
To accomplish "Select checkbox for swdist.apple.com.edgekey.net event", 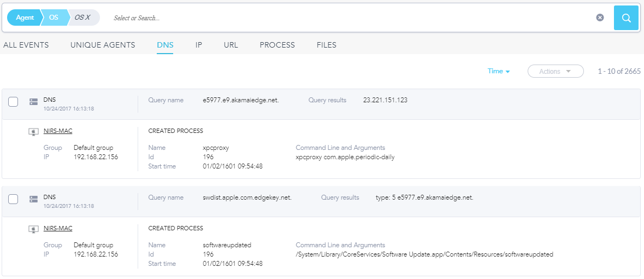I will (x=14, y=199).
